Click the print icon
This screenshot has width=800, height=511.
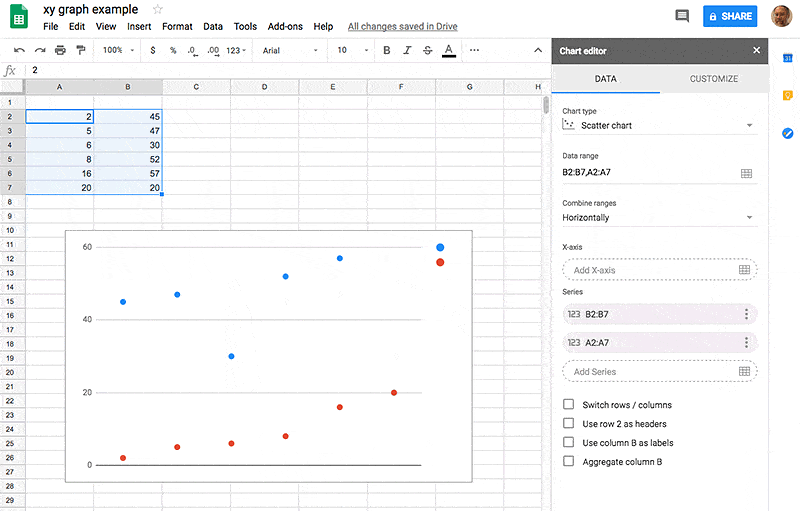(60, 50)
